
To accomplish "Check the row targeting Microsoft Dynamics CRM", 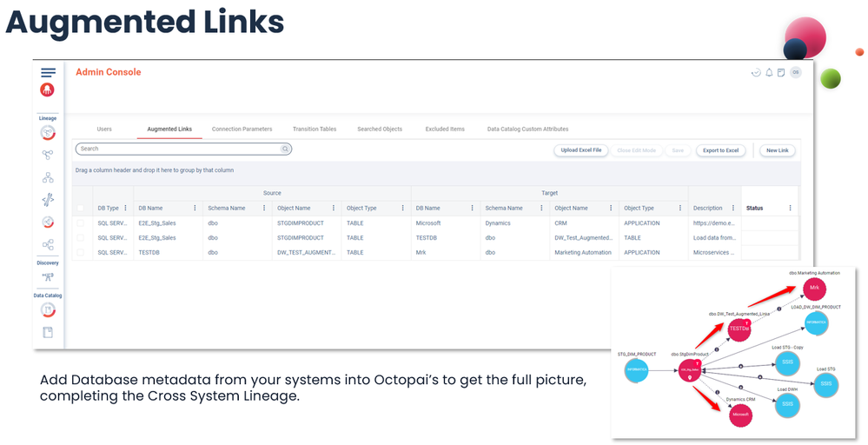I will 81,223.
